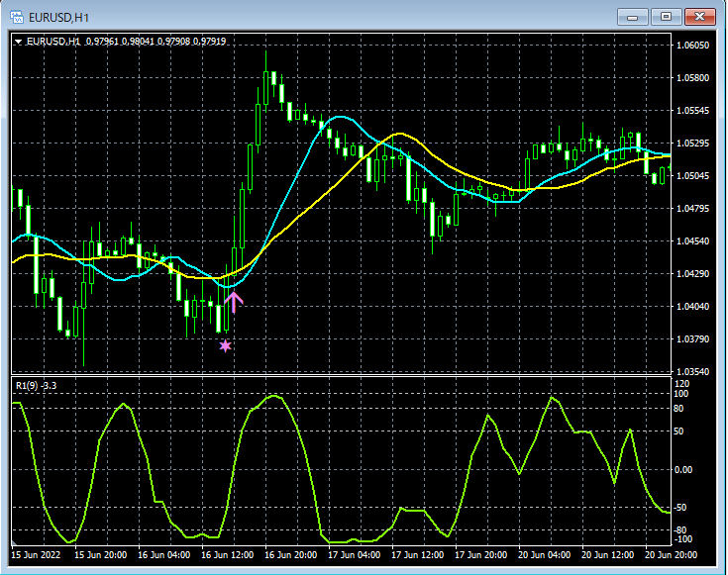Close the EURUSD,H1 chart window

699,17
